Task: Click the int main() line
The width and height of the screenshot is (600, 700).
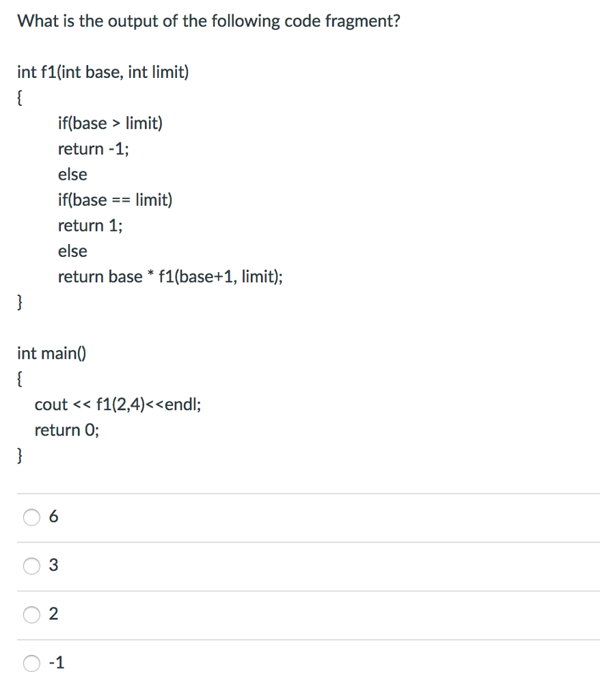Action: point(51,353)
